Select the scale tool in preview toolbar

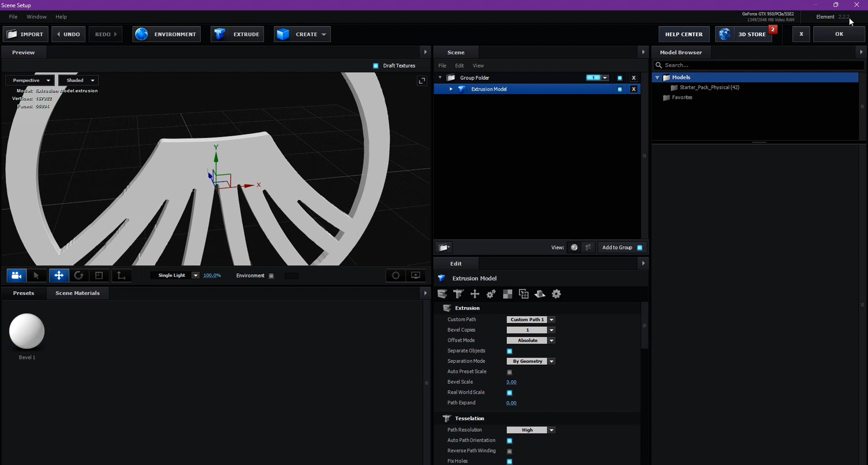click(x=99, y=275)
